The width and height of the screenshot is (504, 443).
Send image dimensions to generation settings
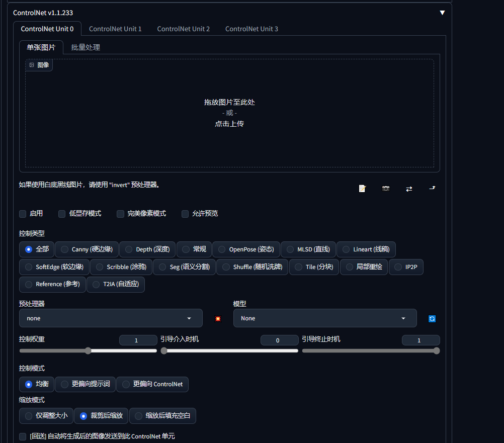(432, 189)
